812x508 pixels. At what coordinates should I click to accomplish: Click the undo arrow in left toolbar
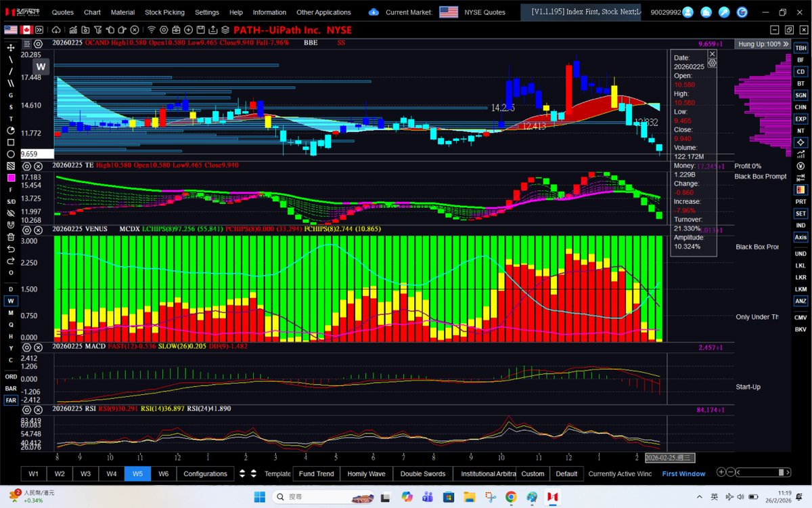pyautogui.click(x=11, y=249)
